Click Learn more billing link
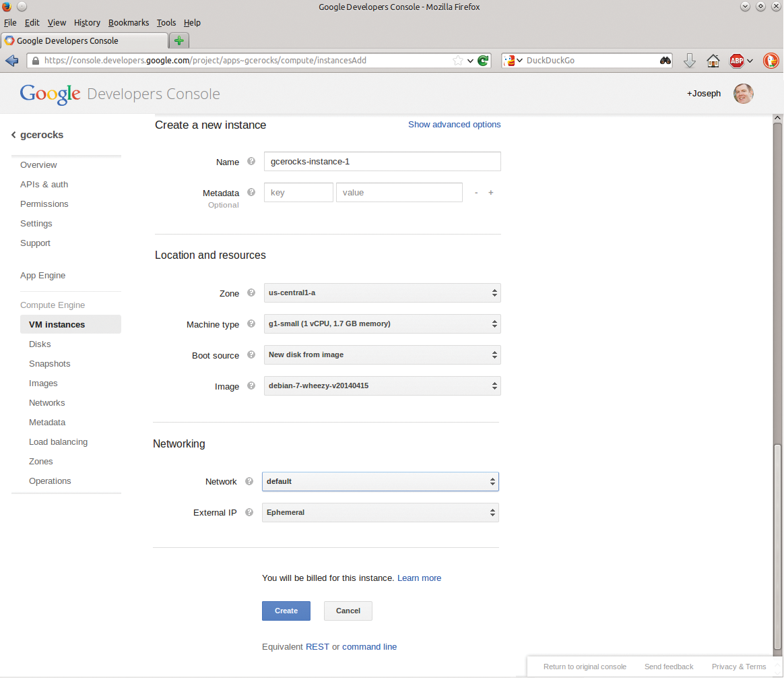784x678 pixels. click(x=419, y=578)
